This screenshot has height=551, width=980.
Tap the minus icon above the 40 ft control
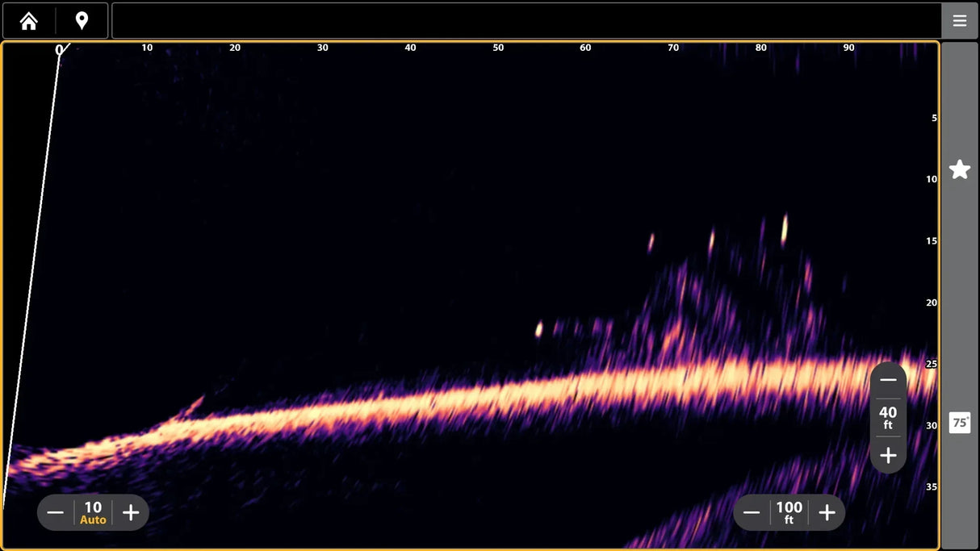pos(888,379)
